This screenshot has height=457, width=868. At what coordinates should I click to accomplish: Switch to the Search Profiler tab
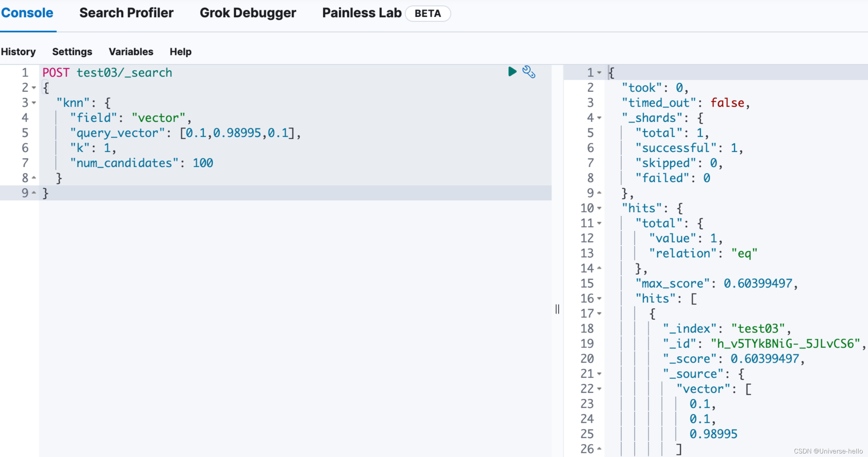tap(126, 13)
